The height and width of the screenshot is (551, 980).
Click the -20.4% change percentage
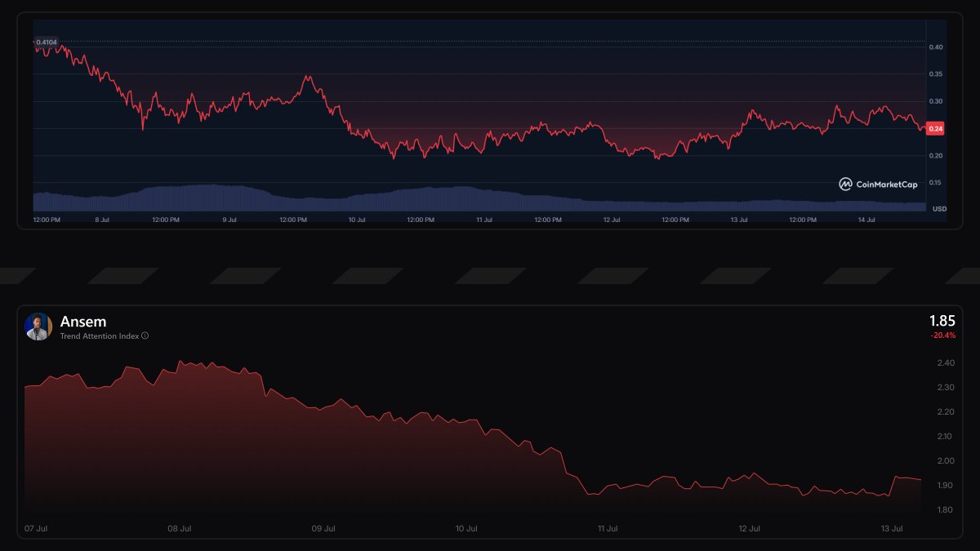943,335
